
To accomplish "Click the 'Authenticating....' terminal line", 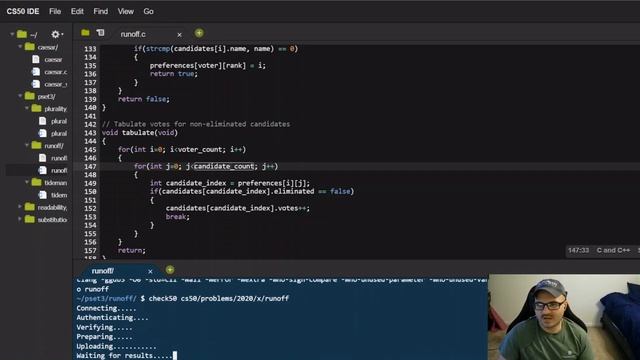I will (x=112, y=318).
